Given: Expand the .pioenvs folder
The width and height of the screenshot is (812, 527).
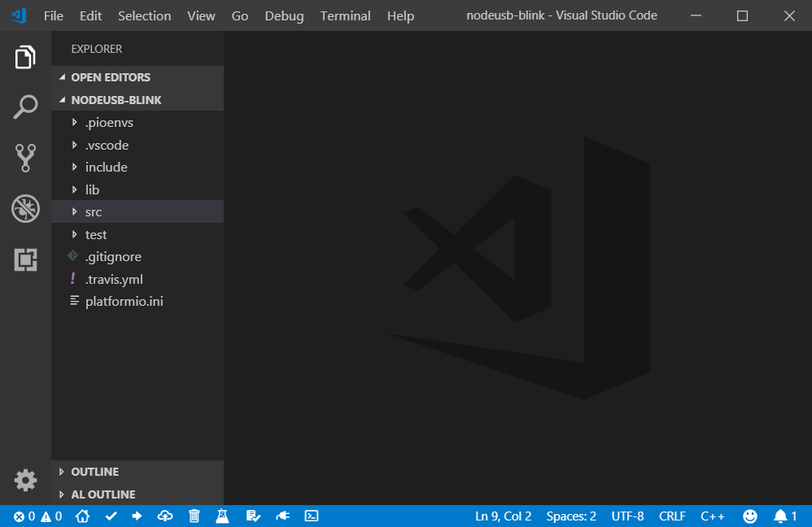Looking at the screenshot, I should click(138, 123).
